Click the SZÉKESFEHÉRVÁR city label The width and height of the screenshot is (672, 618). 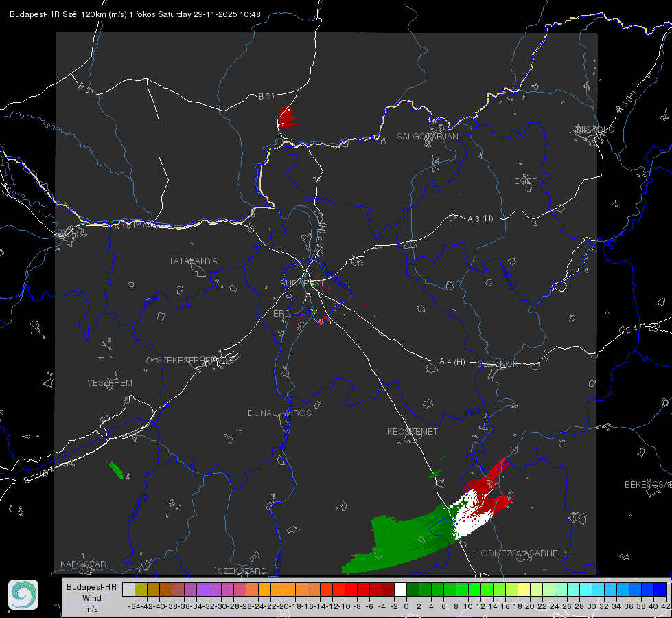click(x=196, y=360)
